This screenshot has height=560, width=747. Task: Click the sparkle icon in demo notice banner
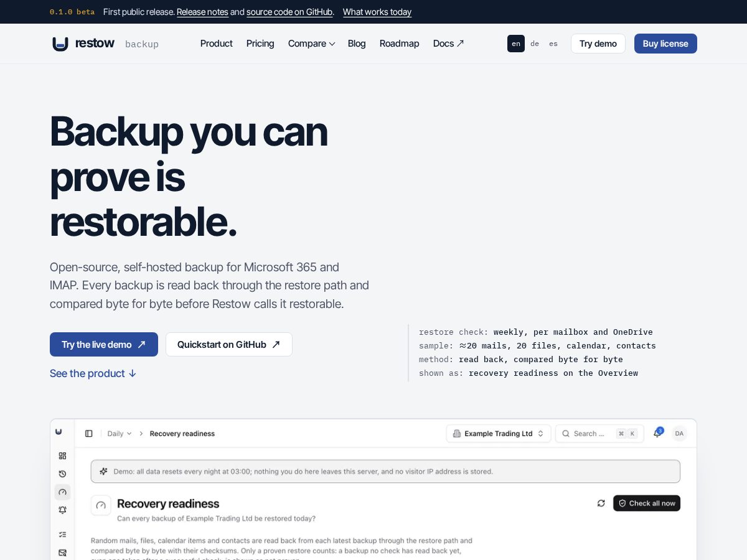pos(103,472)
